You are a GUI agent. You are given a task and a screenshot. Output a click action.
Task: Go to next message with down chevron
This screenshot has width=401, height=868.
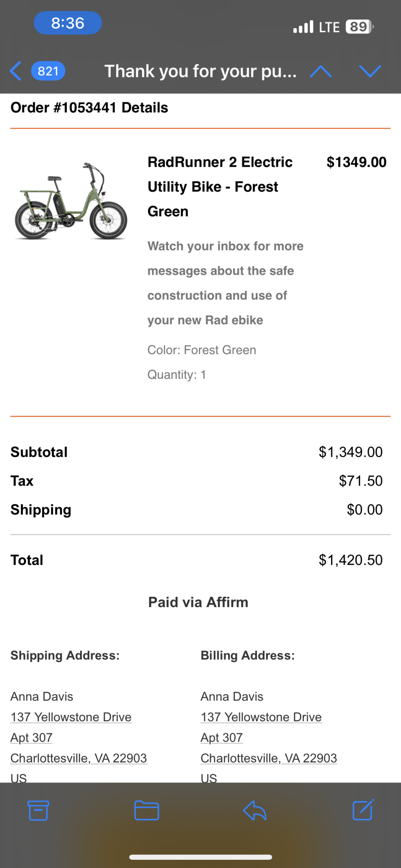[370, 71]
